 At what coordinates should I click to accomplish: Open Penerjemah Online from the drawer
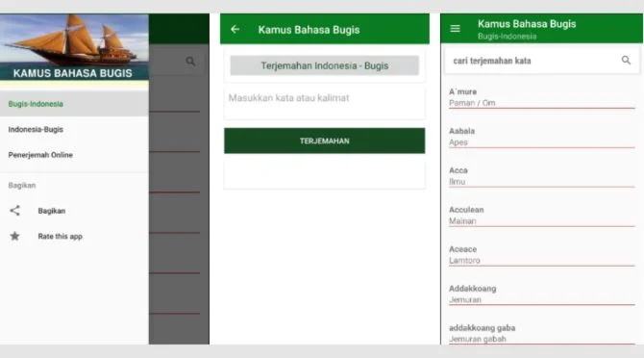[74, 155]
